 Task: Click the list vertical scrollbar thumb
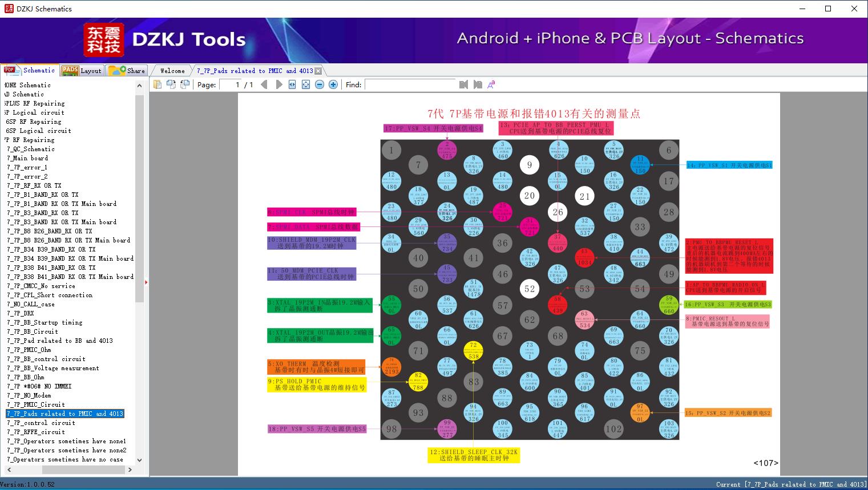coord(139,199)
